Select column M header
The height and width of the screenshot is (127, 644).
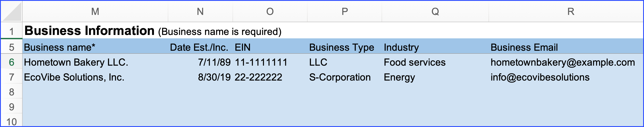[95, 12]
